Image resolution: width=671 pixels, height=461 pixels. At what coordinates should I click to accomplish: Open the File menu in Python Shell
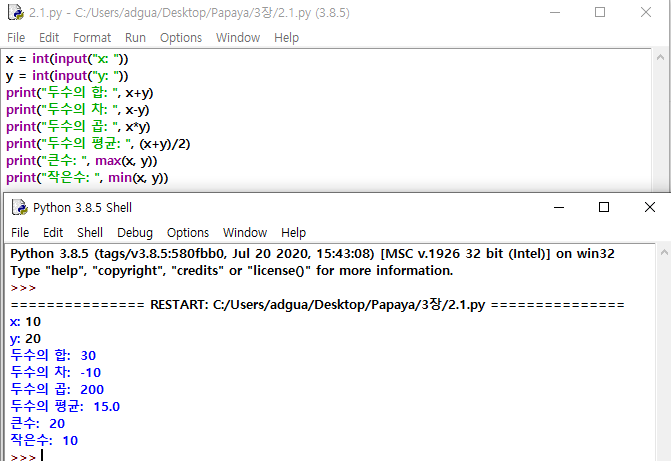20,232
